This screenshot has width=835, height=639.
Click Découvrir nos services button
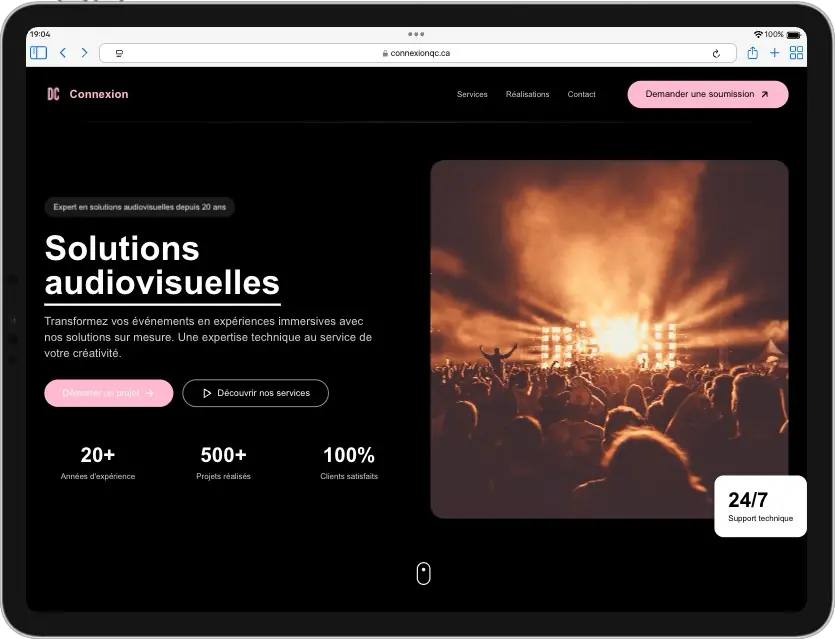pyautogui.click(x=256, y=393)
